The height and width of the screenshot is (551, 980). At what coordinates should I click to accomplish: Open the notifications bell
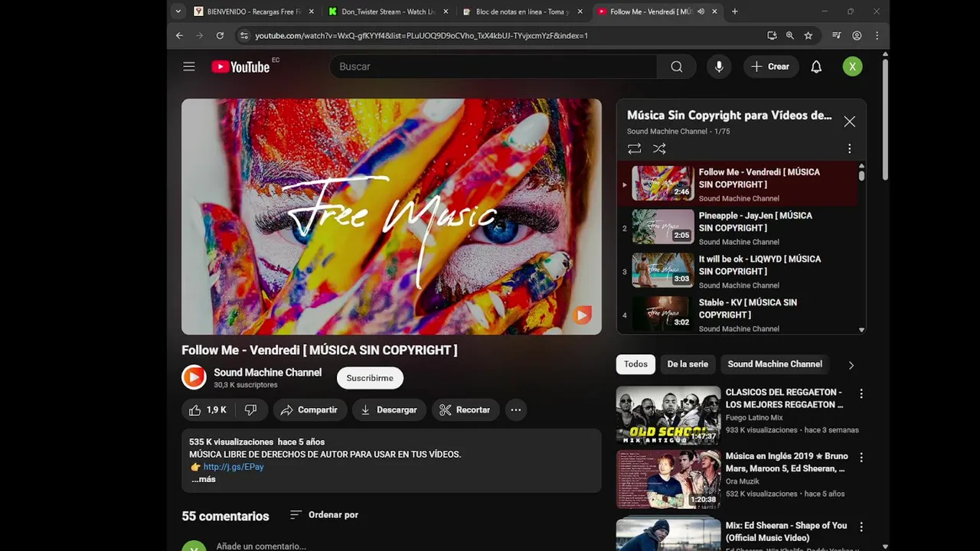pos(816,67)
